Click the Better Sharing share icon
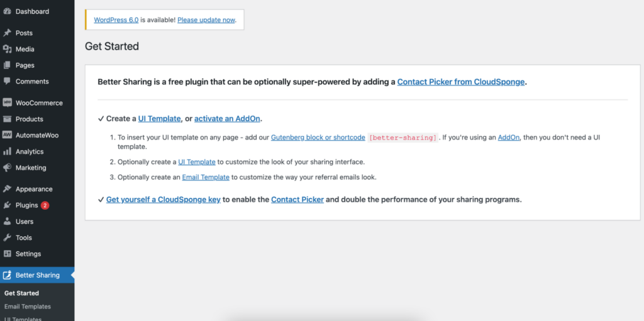Screen dimensions: 644x321 pyautogui.click(x=7, y=275)
